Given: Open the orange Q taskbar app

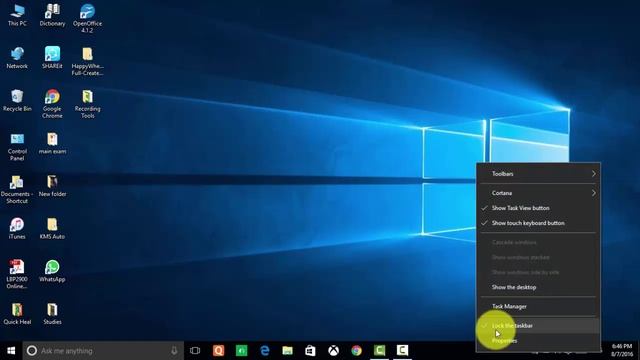Looking at the screenshot, I should click(x=218, y=350).
